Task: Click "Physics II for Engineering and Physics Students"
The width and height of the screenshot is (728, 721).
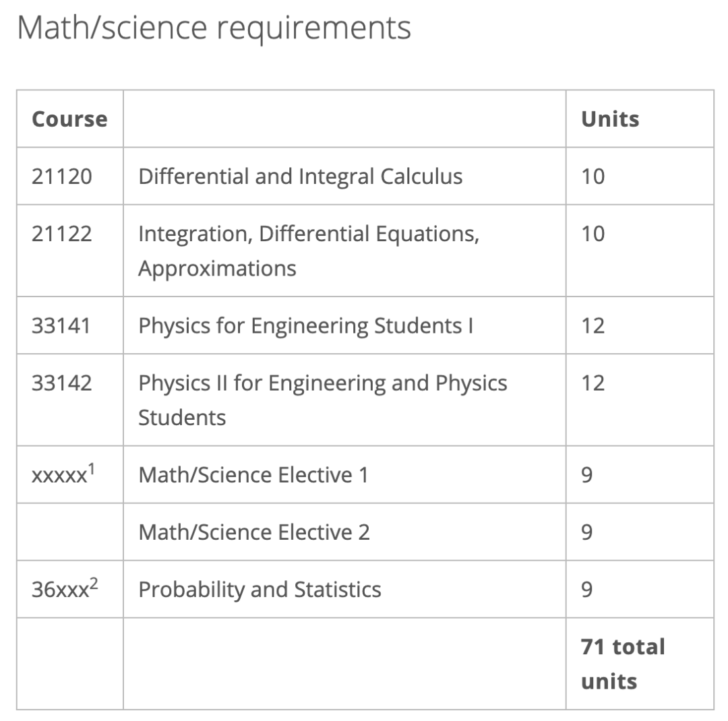Action: tap(323, 400)
